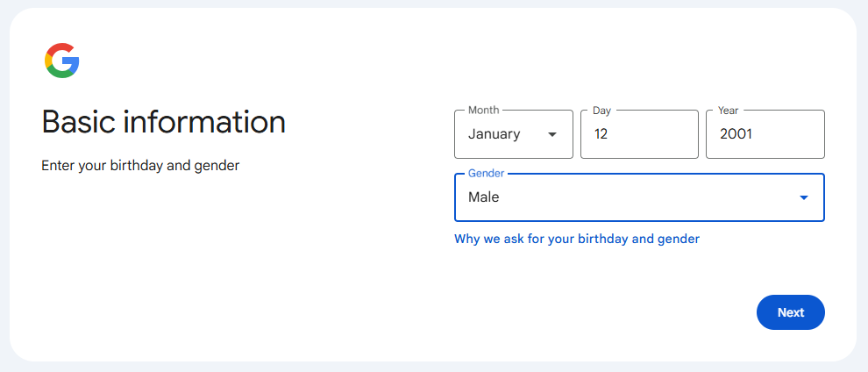Select the 'January' text in Month
This screenshot has width=868, height=372.
[x=494, y=134]
